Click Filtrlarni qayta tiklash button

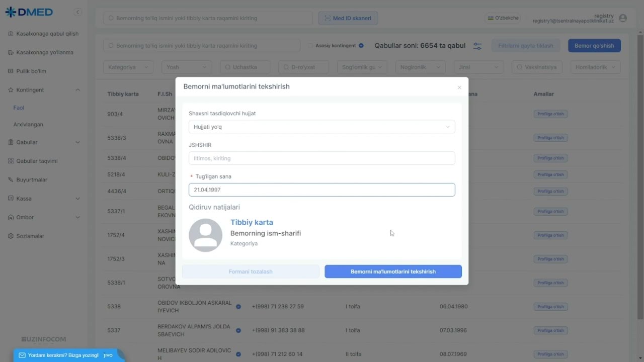pos(526,46)
